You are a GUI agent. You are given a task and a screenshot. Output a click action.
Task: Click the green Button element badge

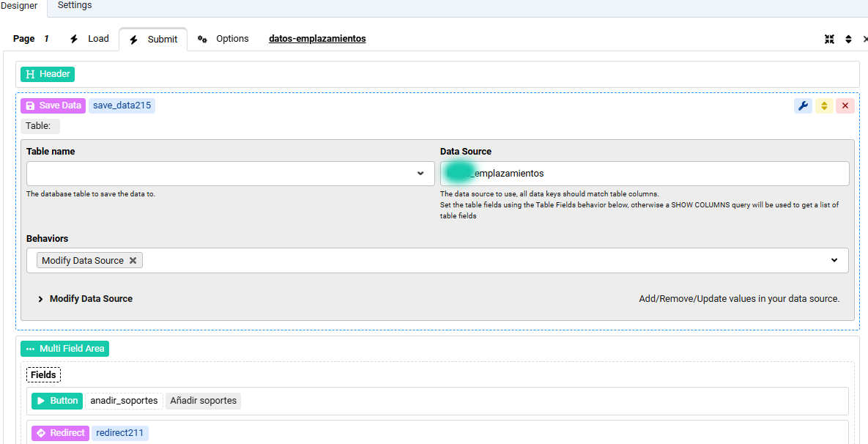point(57,401)
